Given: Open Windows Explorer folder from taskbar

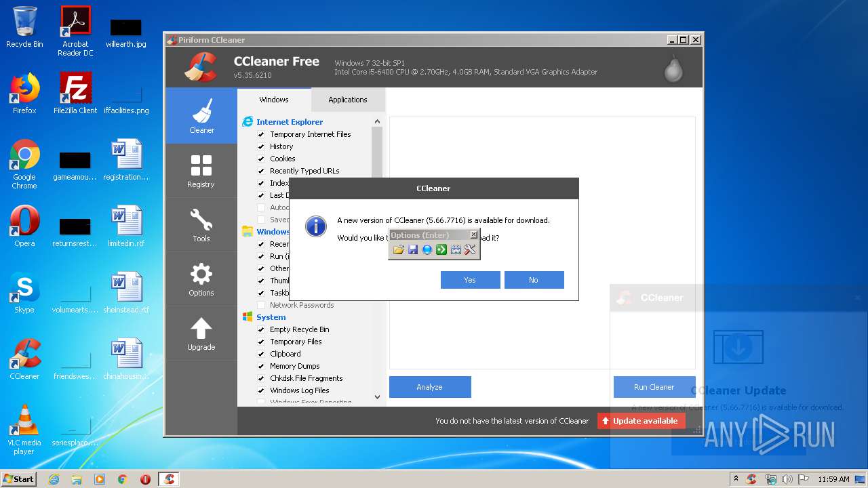Looking at the screenshot, I should click(77, 479).
